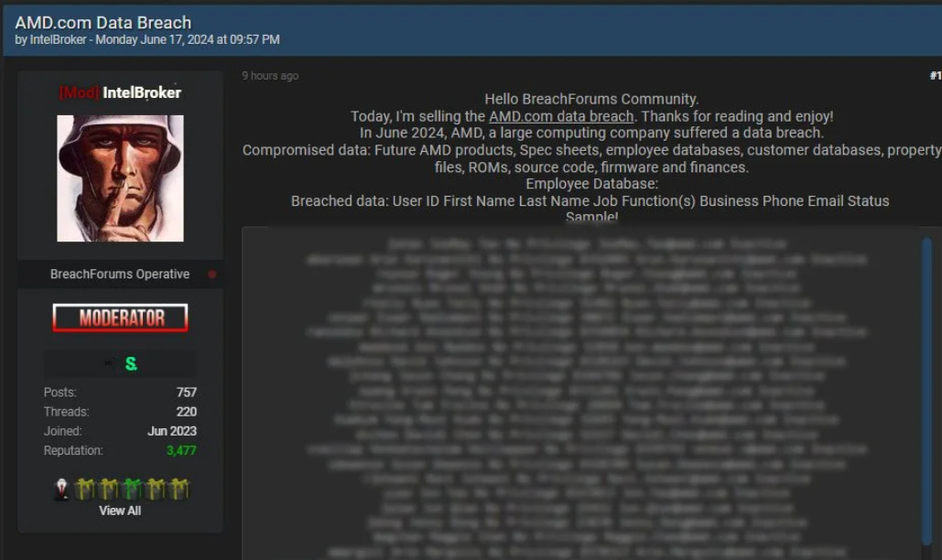Image resolution: width=942 pixels, height=560 pixels.
Task: Click the Joined date 'Jun 2023'
Action: coord(172,431)
